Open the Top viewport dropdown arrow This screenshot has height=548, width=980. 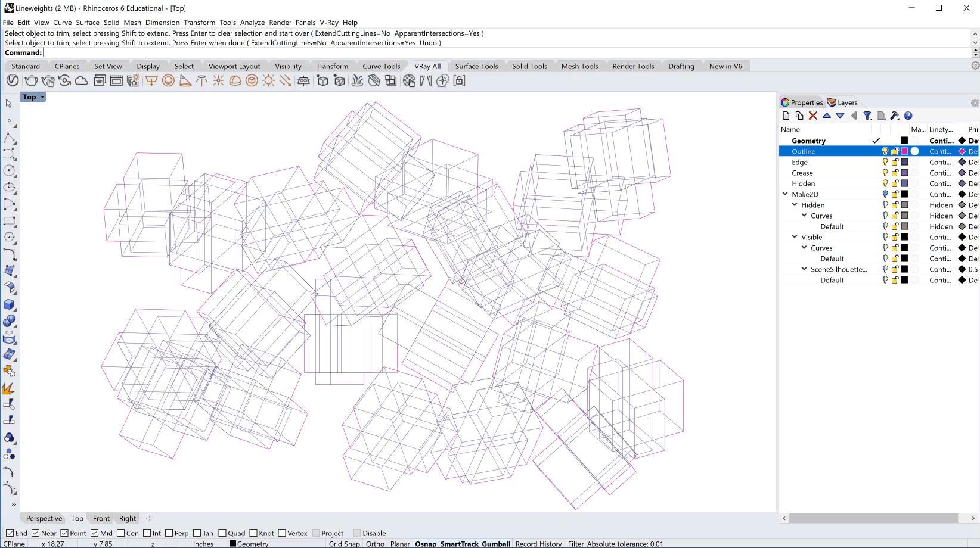click(x=42, y=97)
